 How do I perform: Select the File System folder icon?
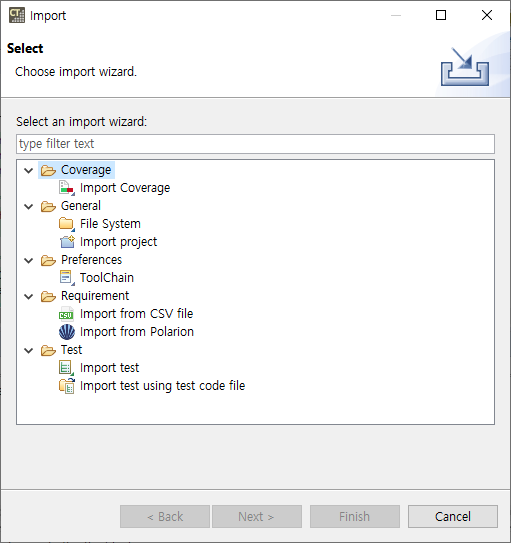click(x=67, y=224)
